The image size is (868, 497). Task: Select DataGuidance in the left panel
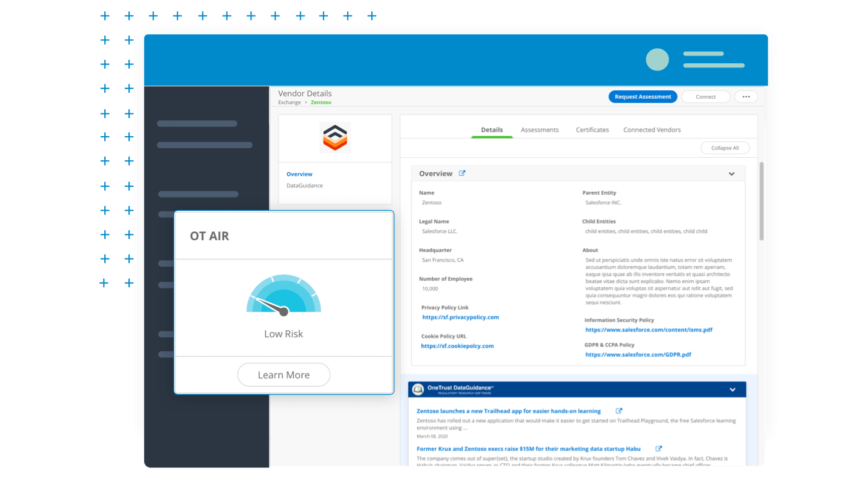click(x=304, y=186)
